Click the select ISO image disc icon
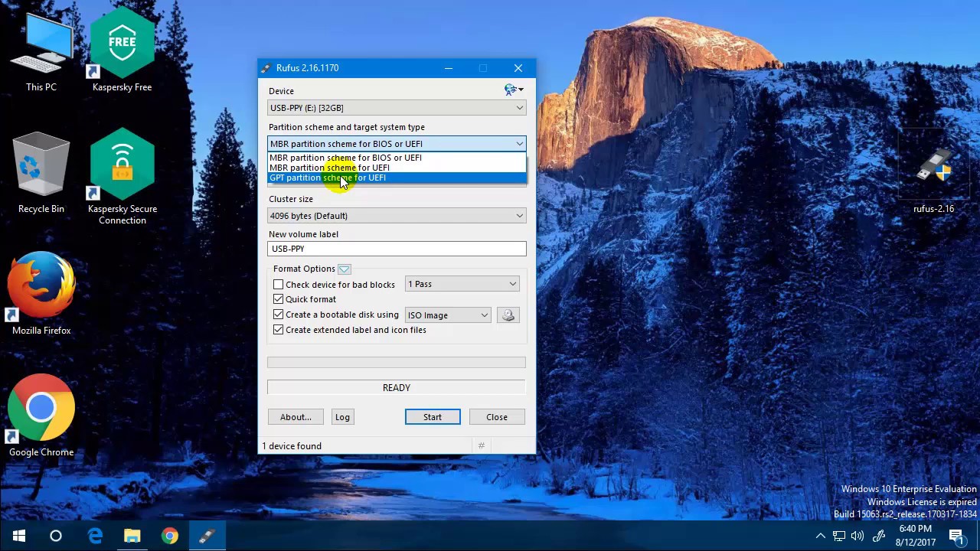Viewport: 980px width, 551px height. [508, 315]
